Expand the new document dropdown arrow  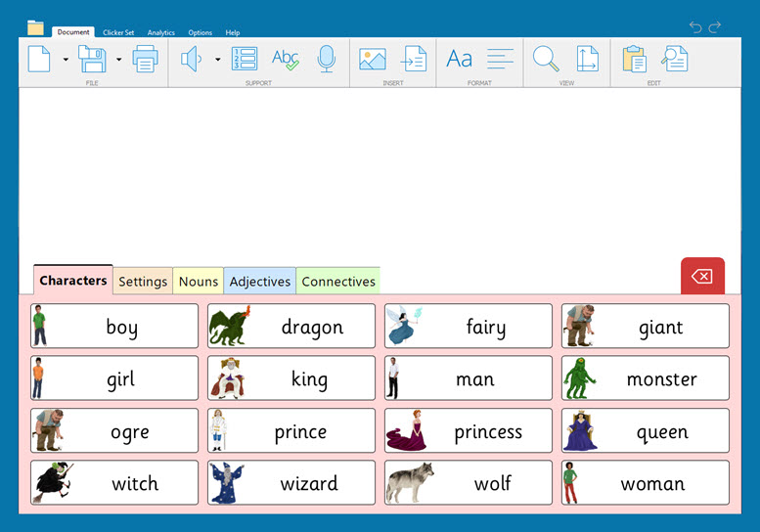tap(66, 60)
